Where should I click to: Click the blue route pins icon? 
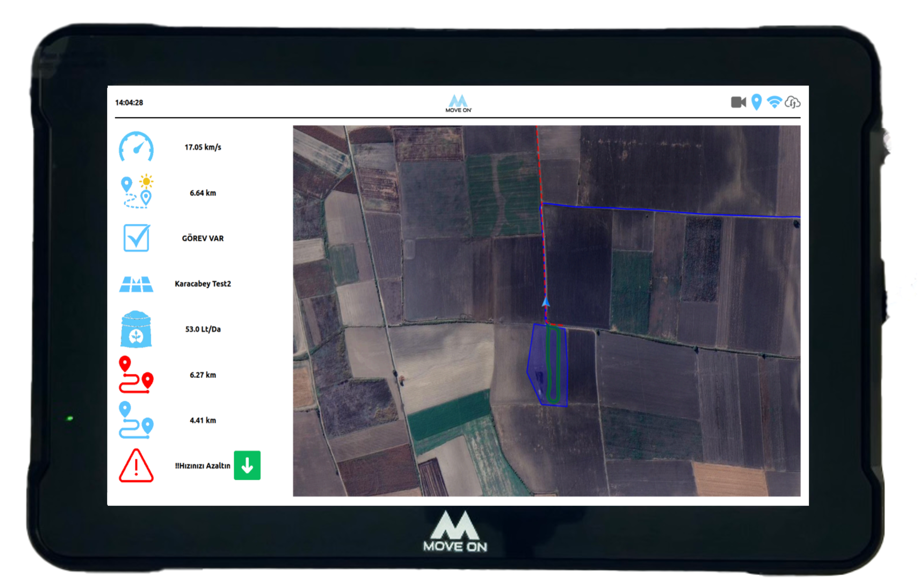pos(136,420)
